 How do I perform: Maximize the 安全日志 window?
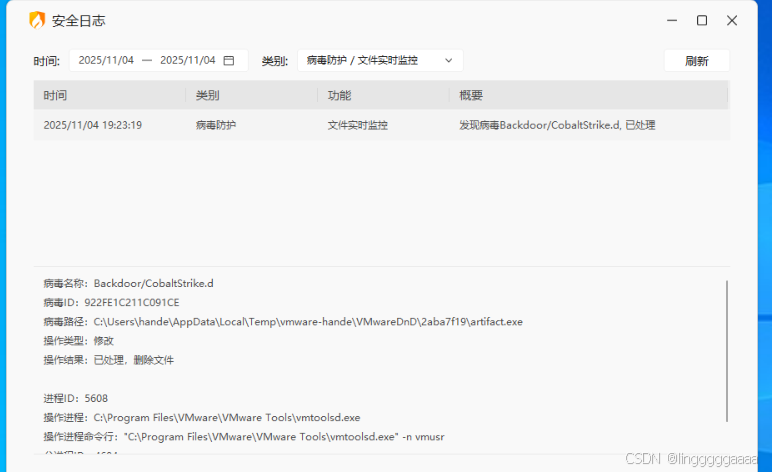click(702, 20)
